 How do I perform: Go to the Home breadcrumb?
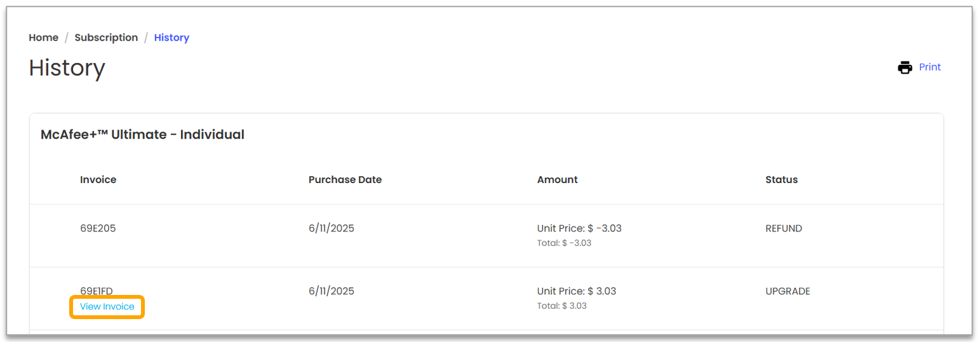[x=43, y=38]
